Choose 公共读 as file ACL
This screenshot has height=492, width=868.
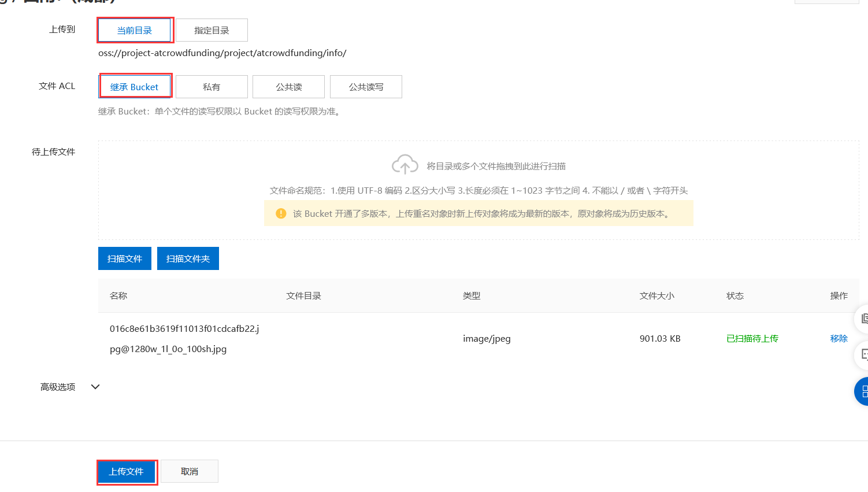tap(288, 86)
